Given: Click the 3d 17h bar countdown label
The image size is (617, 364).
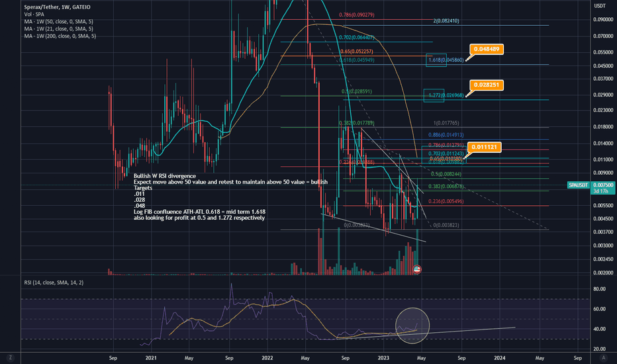Looking at the screenshot, I should click(601, 191).
